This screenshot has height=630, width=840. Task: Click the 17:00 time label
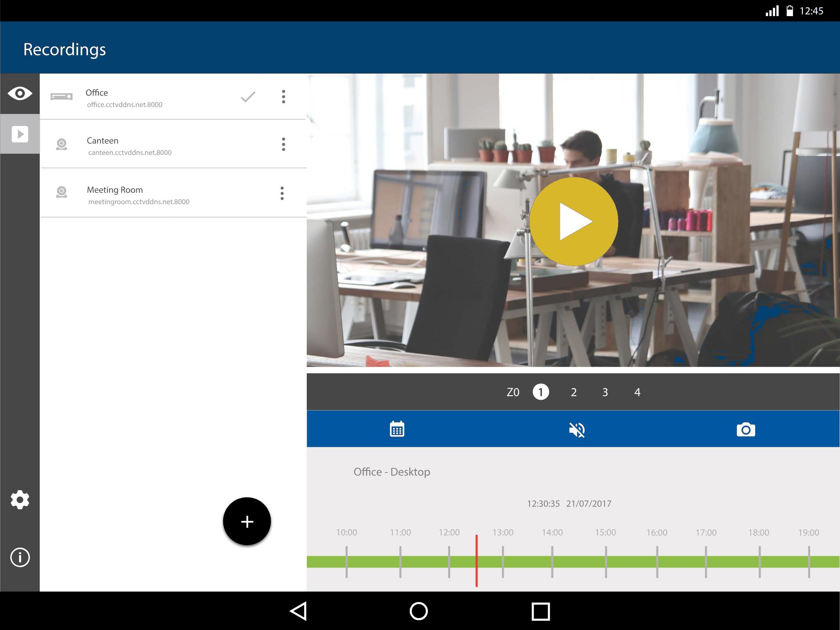pos(706,532)
